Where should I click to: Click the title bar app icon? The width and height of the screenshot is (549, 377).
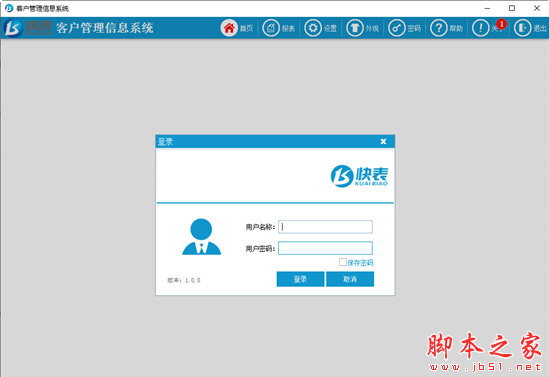[9, 8]
